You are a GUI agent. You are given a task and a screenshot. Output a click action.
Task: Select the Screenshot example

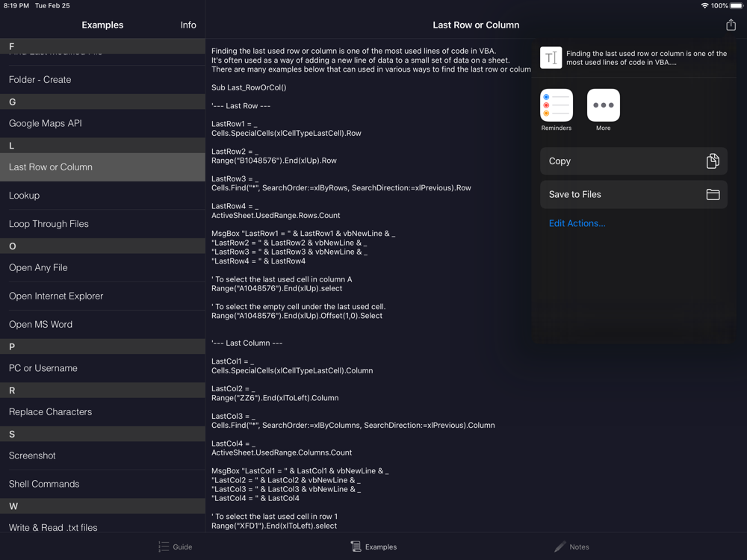tap(102, 455)
